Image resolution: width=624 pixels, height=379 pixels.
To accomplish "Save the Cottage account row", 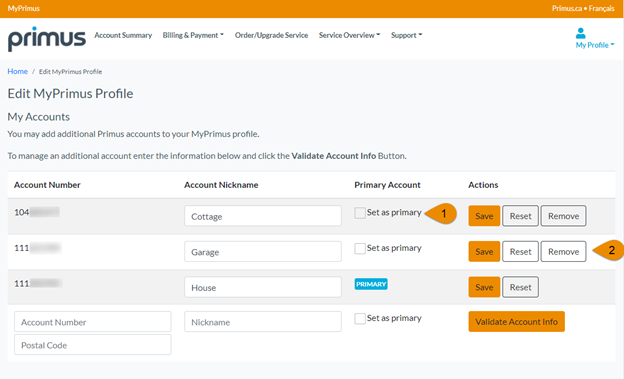I will coord(484,216).
